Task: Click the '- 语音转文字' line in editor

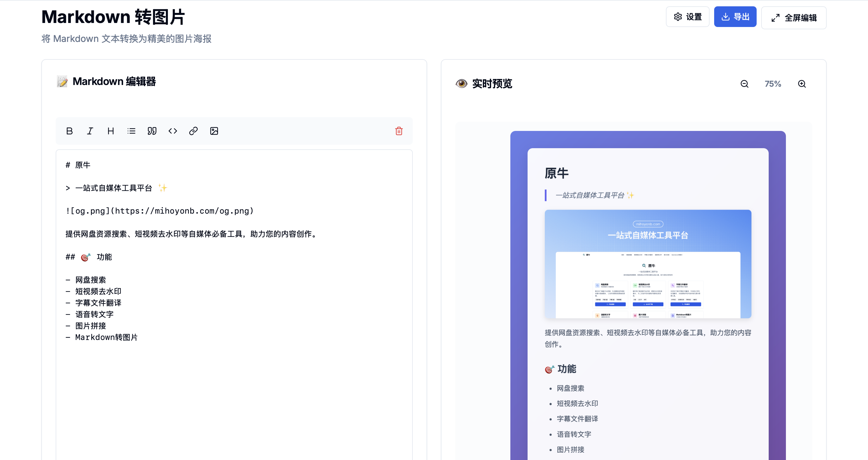Action: 90,314
